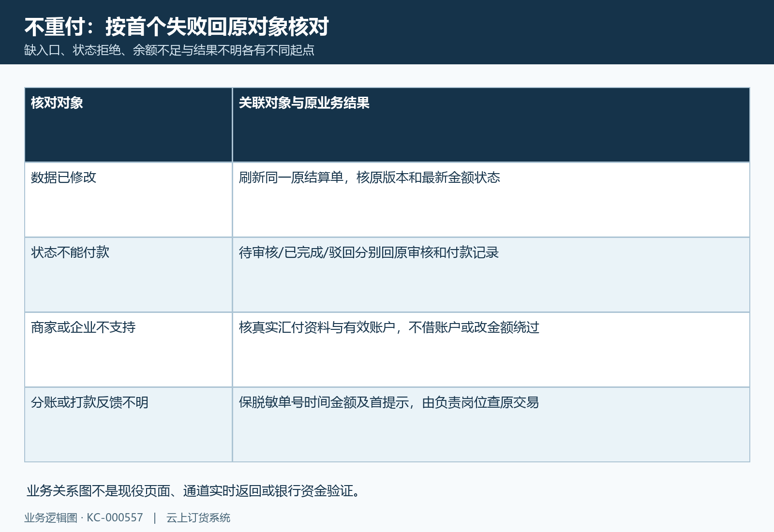Select the 关联对象与原业务结果 column header
Image resolution: width=774 pixels, height=532 pixels.
click(x=491, y=125)
